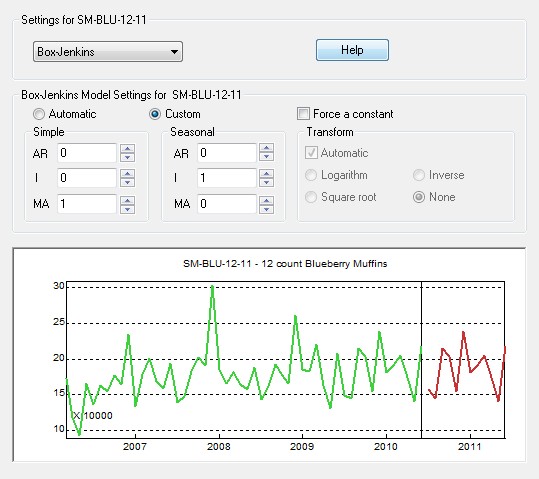Decrease Simple MA with down arrow
539x479 pixels.
click(x=128, y=209)
